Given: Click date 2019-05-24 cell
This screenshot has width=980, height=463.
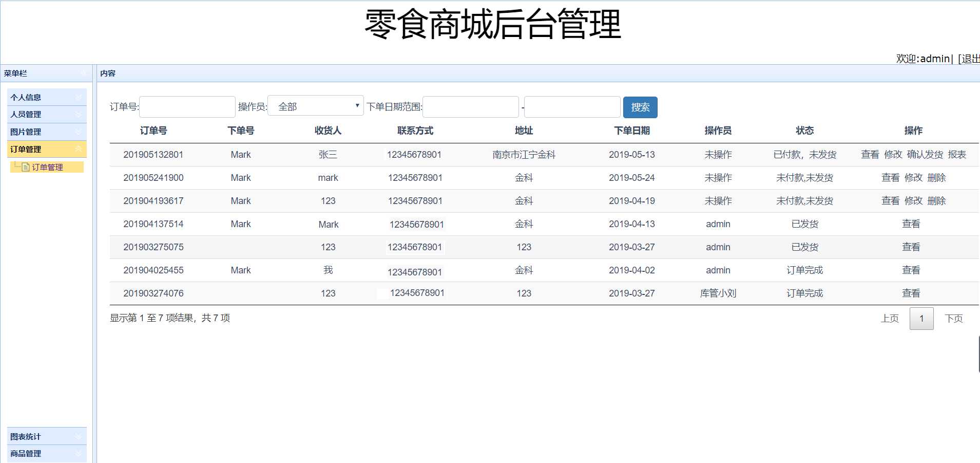Looking at the screenshot, I should point(632,178).
